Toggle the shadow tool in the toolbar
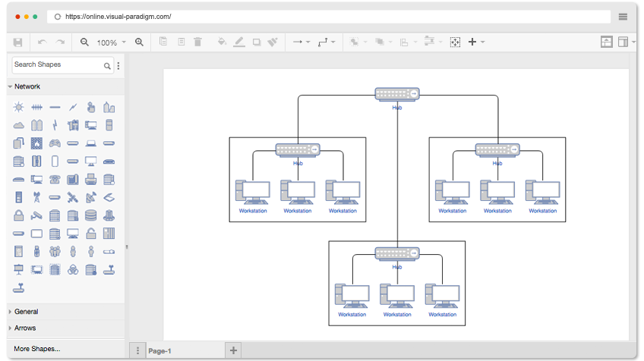 point(257,42)
